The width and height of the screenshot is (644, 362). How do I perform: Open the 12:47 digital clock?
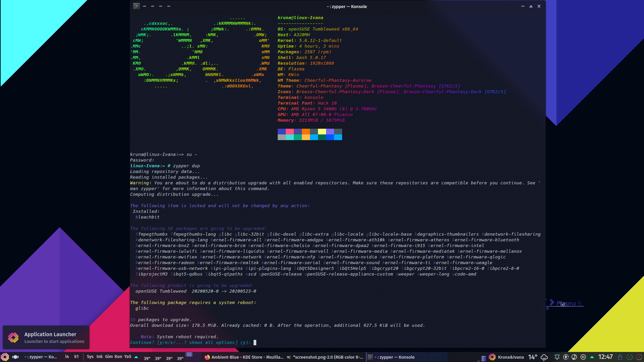tap(605, 357)
